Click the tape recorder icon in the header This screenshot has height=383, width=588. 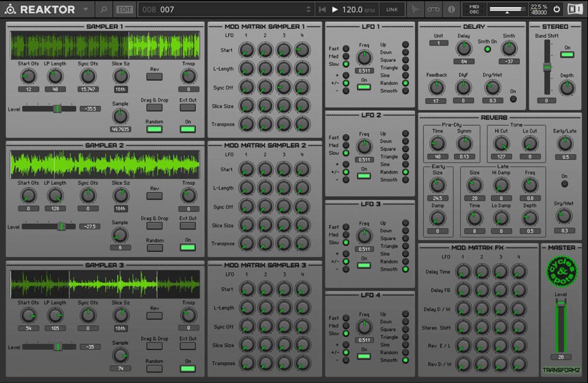[433, 9]
